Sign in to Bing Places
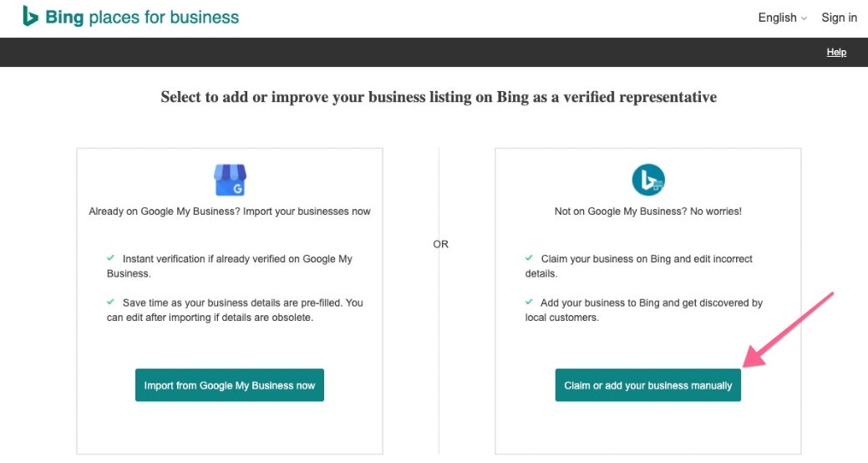Image resolution: width=868 pixels, height=463 pixels. (839, 18)
